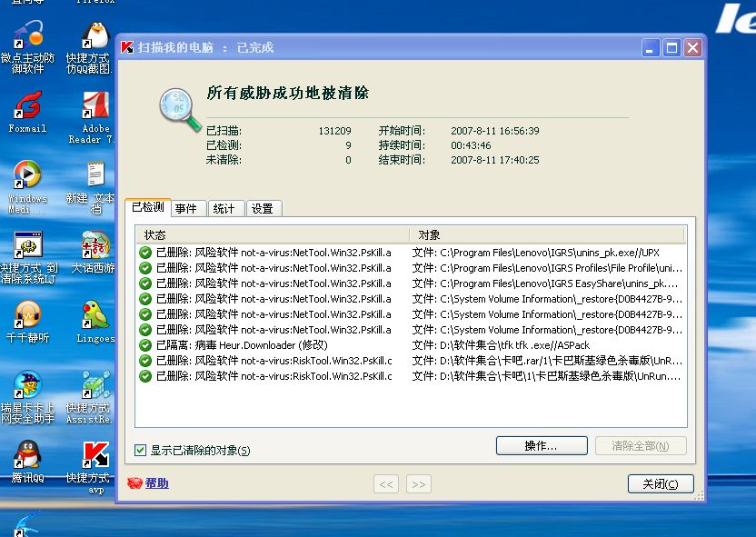Maximize the scan window
Image resolution: width=756 pixels, height=537 pixels.
(x=671, y=48)
